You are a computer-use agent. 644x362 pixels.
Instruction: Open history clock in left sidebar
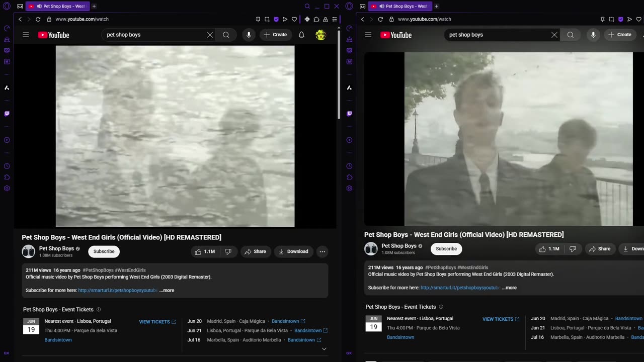click(x=7, y=166)
